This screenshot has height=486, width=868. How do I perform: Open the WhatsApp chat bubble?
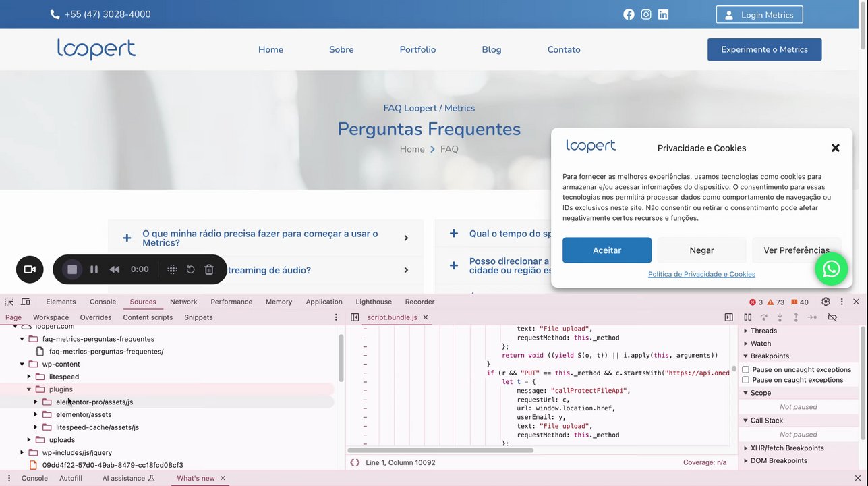(831, 269)
